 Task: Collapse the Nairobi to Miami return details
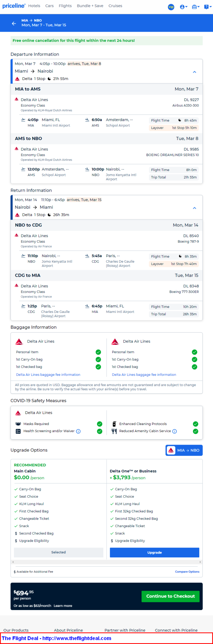195,208
